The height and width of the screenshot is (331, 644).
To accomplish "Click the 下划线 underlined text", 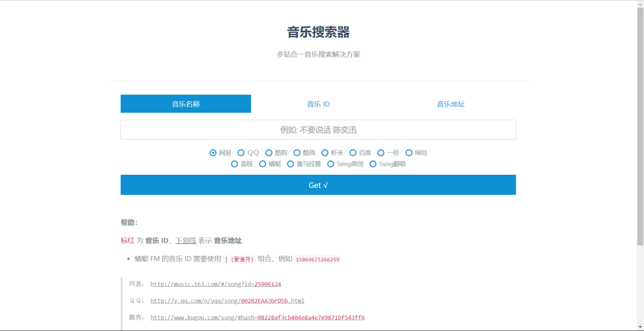I will pyautogui.click(x=185, y=240).
